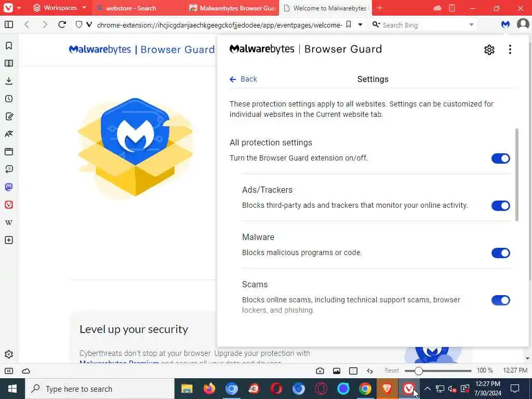Open Google Chrome from the taskbar
The height and width of the screenshot is (399, 532).
[x=365, y=389]
